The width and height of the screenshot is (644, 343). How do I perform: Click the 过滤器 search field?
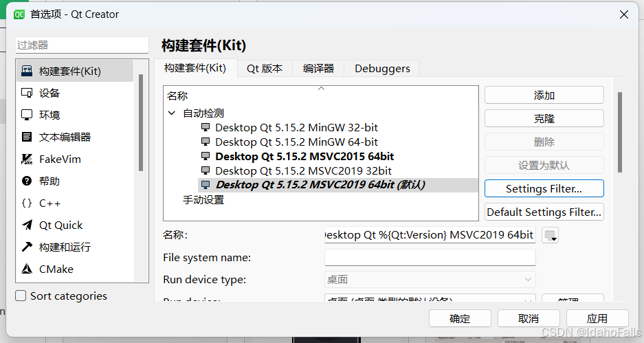click(x=82, y=45)
